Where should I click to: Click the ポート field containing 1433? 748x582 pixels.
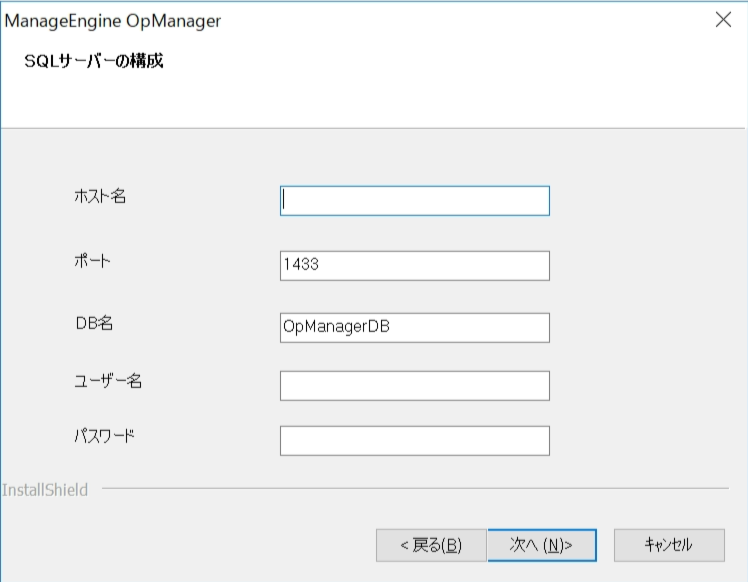tap(415, 265)
